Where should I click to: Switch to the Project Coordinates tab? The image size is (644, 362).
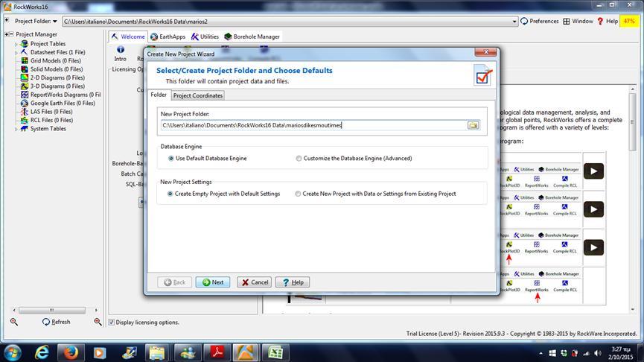(x=198, y=95)
